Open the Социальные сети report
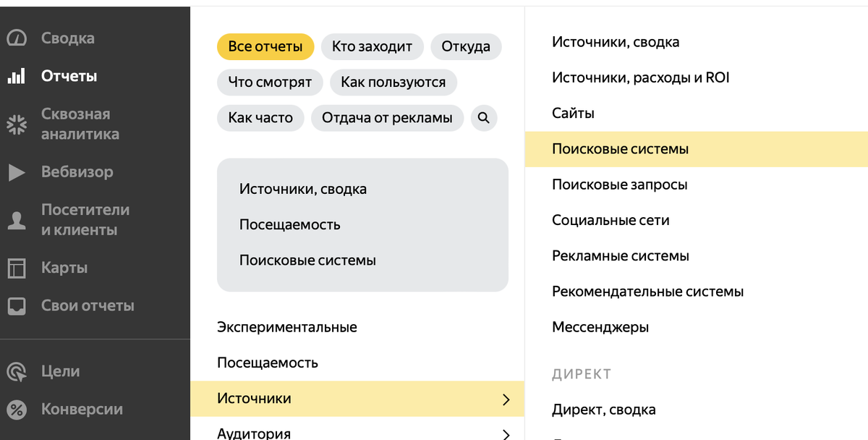Screen dimensions: 868x440 point(610,220)
